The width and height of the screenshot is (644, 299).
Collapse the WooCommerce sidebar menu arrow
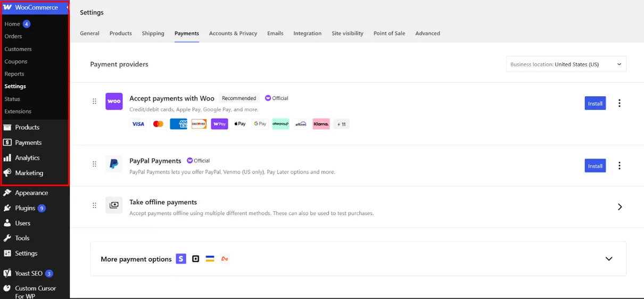pyautogui.click(x=67, y=7)
